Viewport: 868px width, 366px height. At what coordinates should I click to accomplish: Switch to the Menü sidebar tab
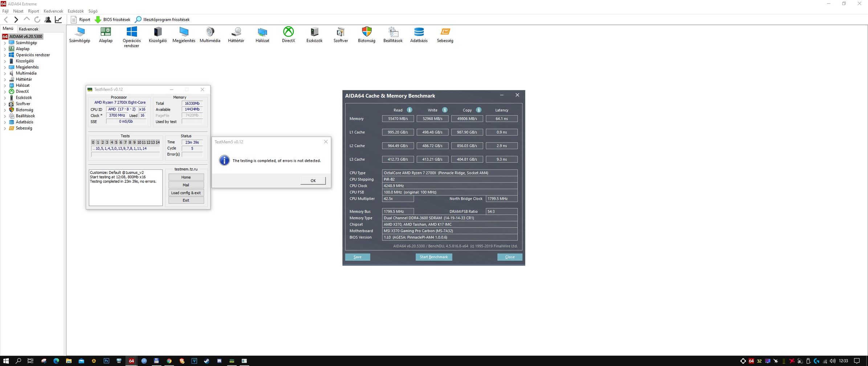point(8,29)
